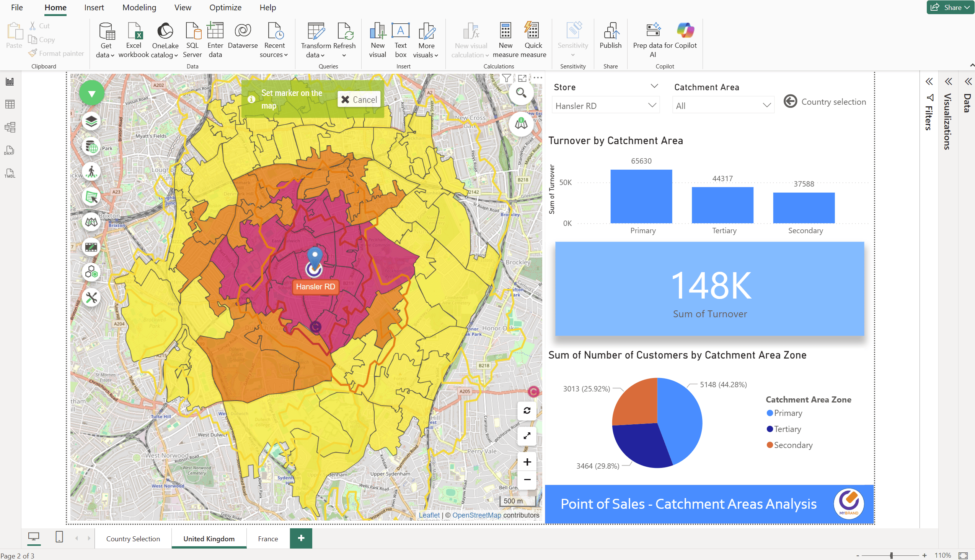Open the DAX query view icon
Screen dimensions: 975x560
tap(10, 150)
